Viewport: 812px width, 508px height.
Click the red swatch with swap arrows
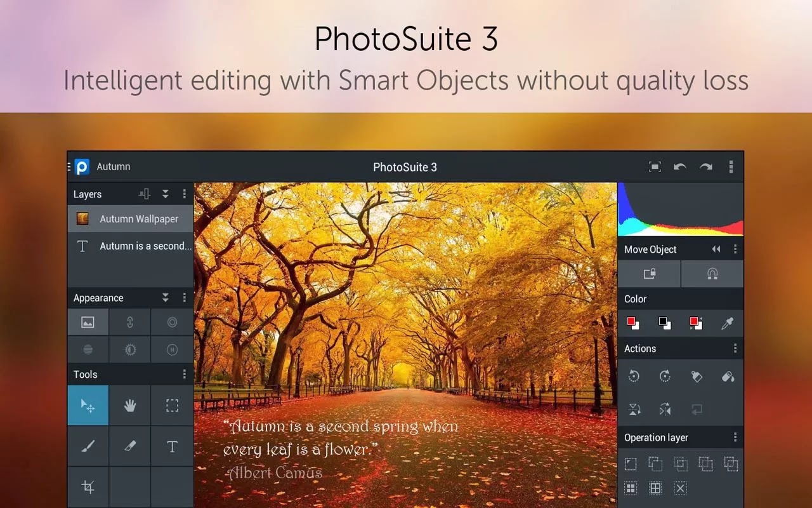pyautogui.click(x=696, y=324)
